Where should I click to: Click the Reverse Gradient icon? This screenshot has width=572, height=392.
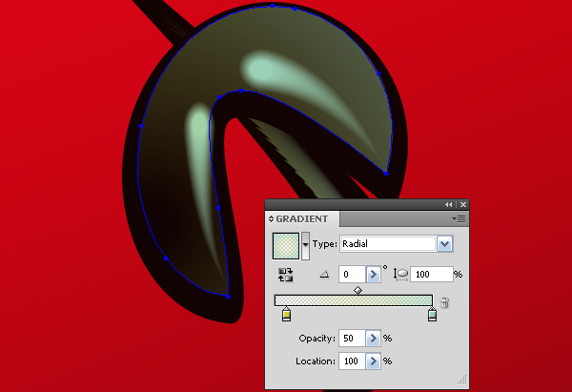[285, 275]
